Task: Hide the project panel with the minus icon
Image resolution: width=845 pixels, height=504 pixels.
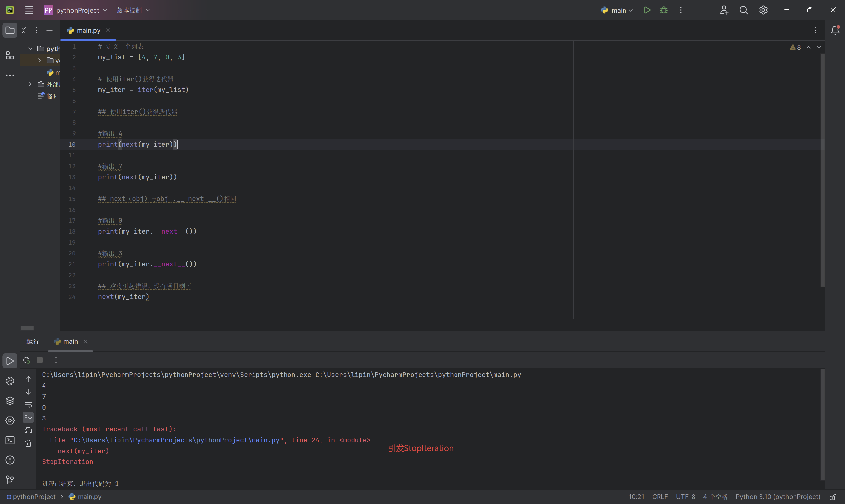Action: pos(50,30)
